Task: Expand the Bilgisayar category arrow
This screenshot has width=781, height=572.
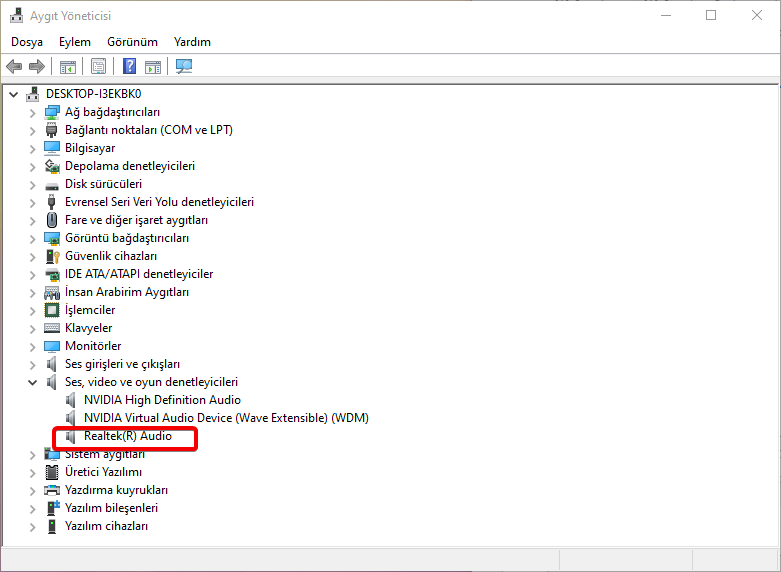Action: coord(32,149)
